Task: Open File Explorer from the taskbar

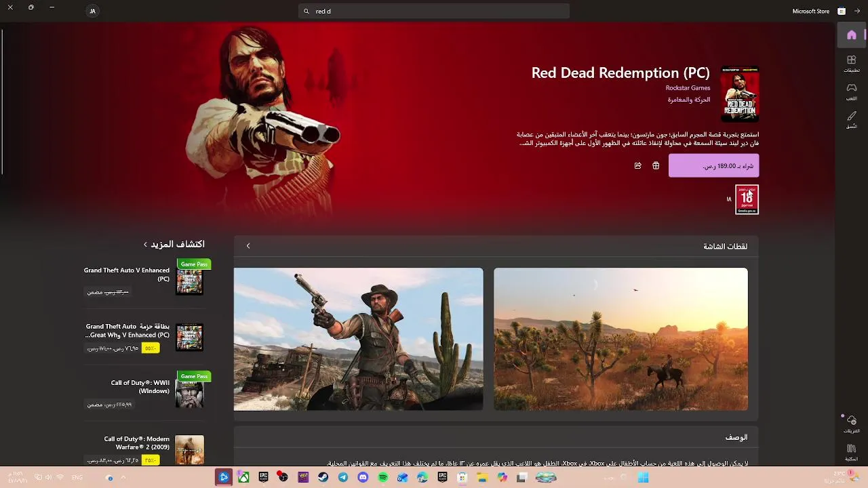Action: (x=482, y=477)
